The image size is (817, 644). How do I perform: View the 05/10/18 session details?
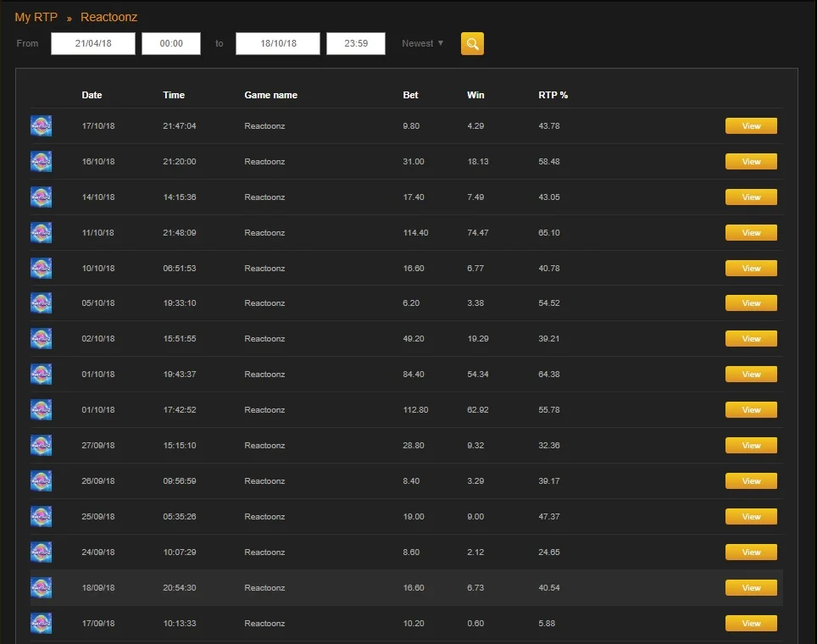tap(751, 303)
